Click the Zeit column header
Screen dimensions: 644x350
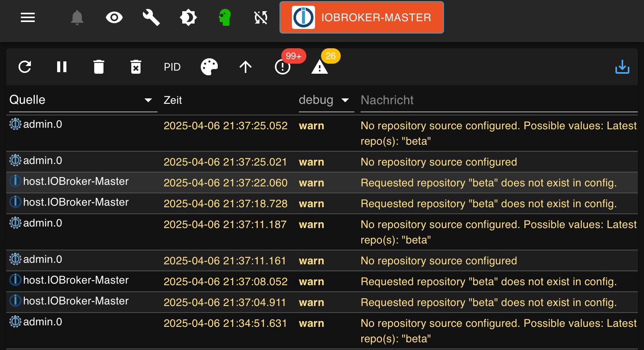click(173, 100)
